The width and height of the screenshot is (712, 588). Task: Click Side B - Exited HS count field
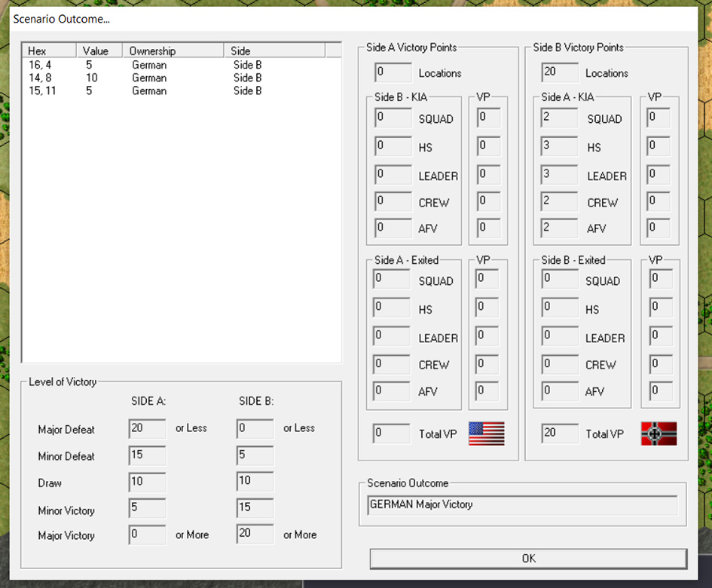click(560, 307)
